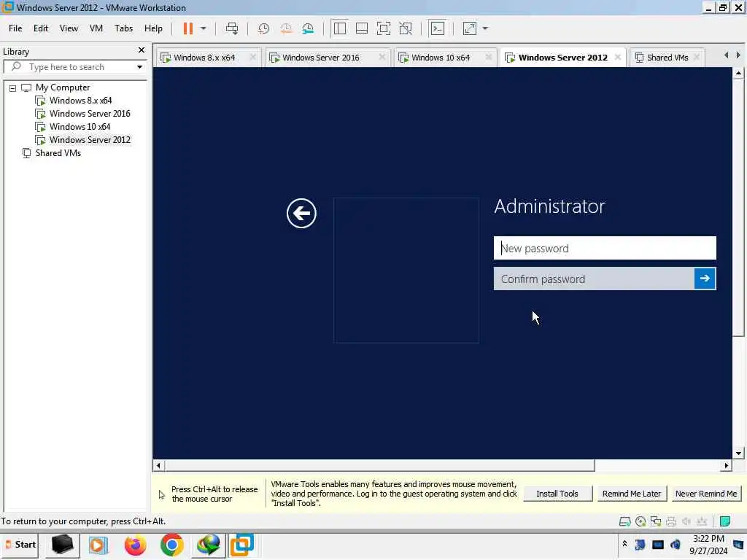The image size is (747, 560).
Task: Go back with the circular arrow button
Action: point(301,214)
